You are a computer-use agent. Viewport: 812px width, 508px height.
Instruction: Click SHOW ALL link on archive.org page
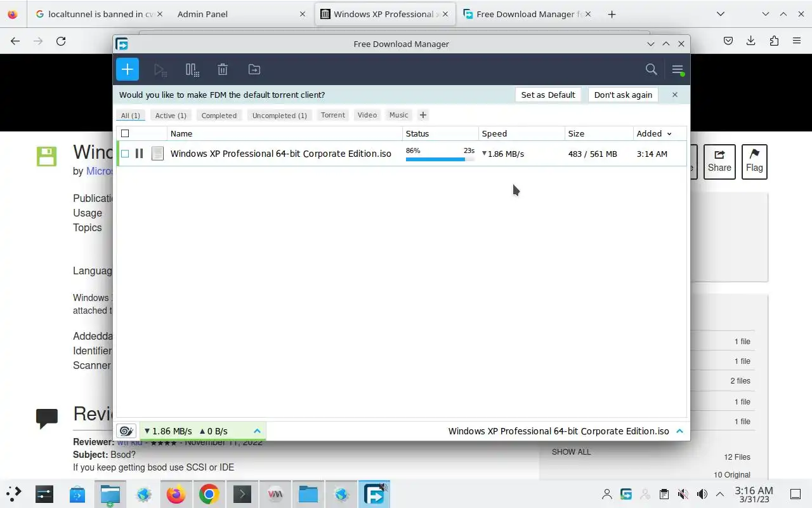pos(571,452)
